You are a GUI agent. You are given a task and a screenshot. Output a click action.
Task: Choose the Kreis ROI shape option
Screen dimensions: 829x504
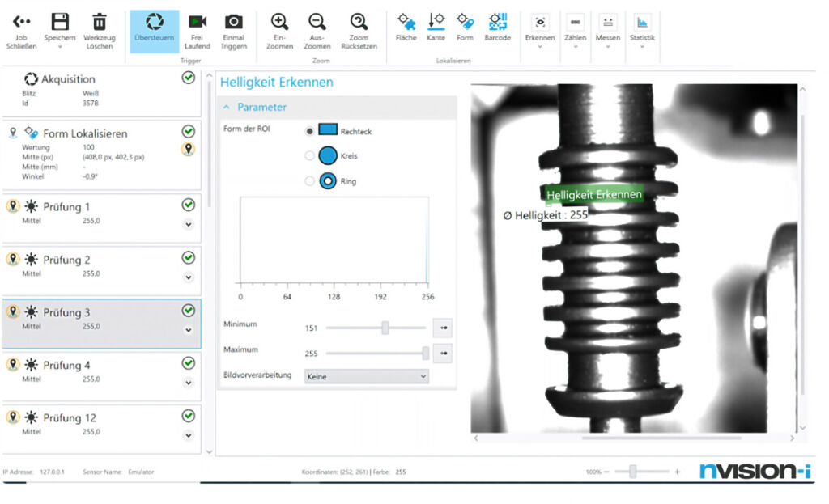(x=309, y=156)
